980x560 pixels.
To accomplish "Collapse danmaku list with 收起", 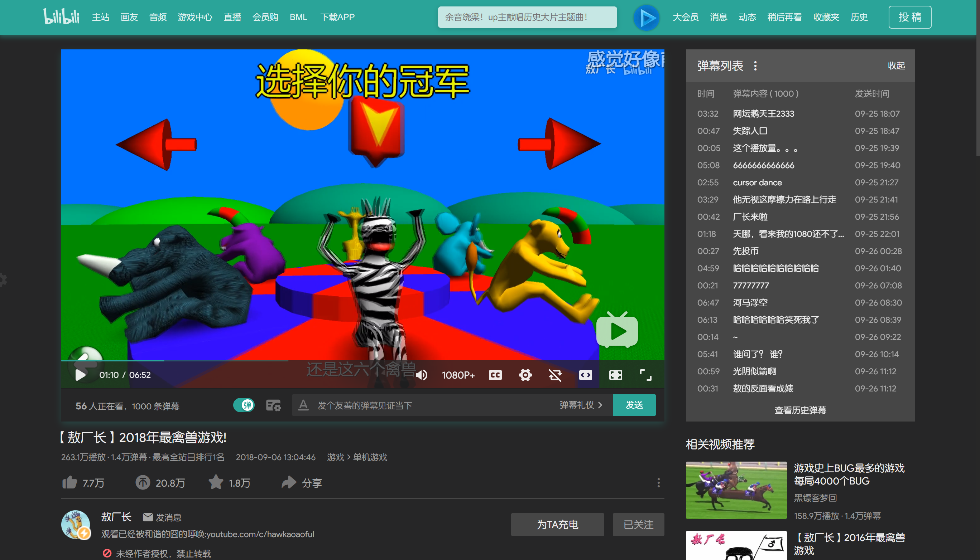I will coord(896,66).
